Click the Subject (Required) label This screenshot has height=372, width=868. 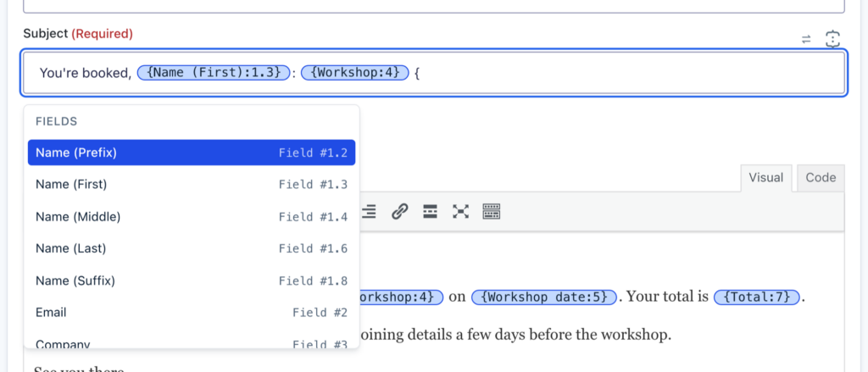78,34
